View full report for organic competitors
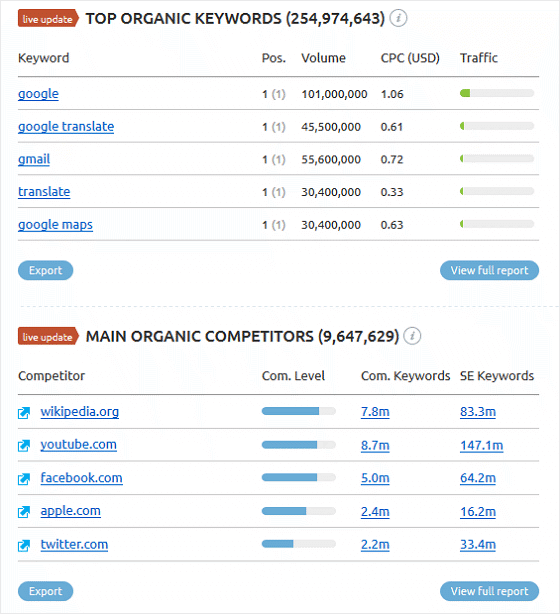Image resolution: width=560 pixels, height=614 pixels. tap(489, 591)
